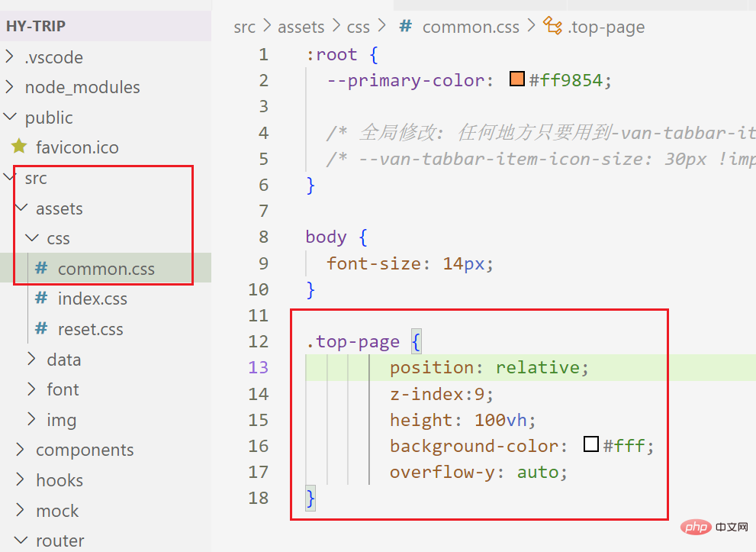Click the php 中文网 watermark logo
The height and width of the screenshot is (552, 756).
point(714,527)
